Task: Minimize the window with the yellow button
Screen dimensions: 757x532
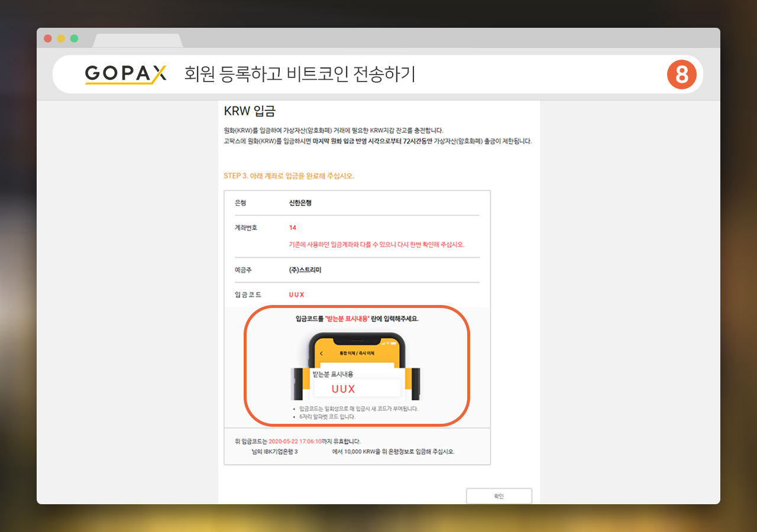Action: (61, 38)
